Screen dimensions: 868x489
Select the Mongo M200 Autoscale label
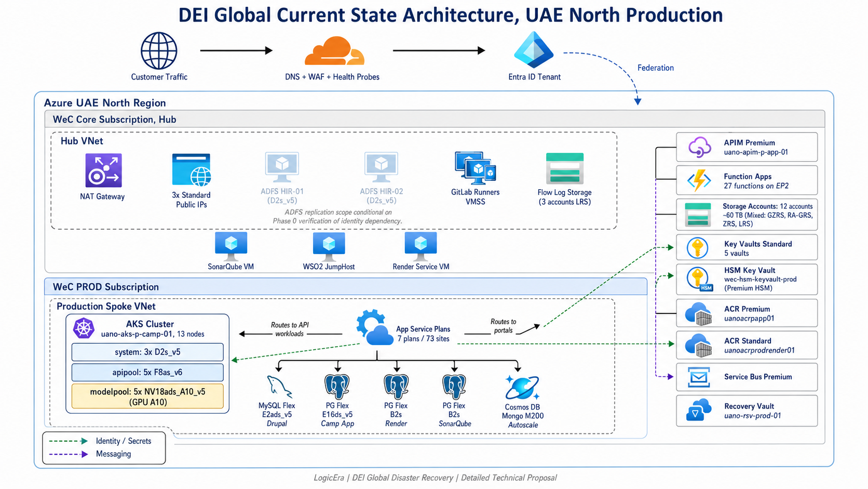click(x=523, y=420)
